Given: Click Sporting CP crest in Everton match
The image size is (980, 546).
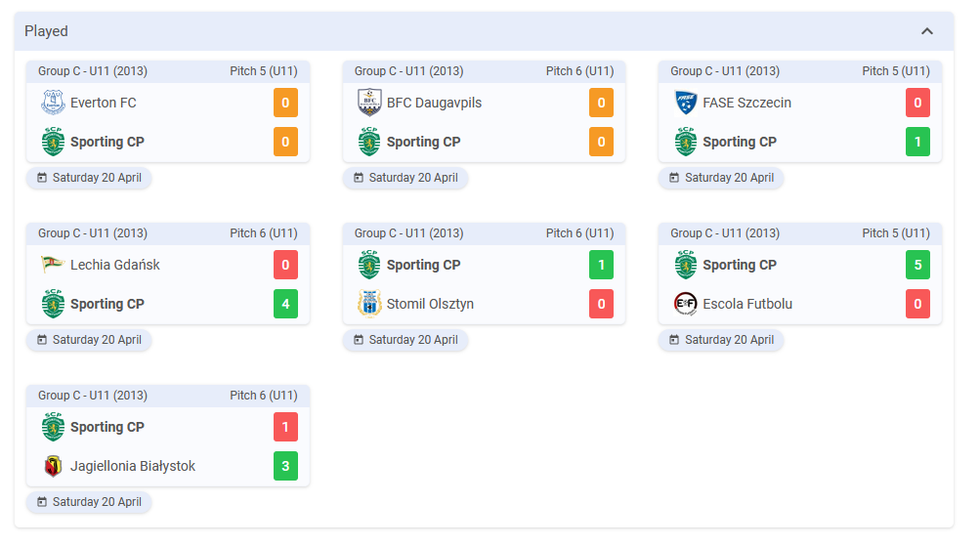Looking at the screenshot, I should (53, 142).
